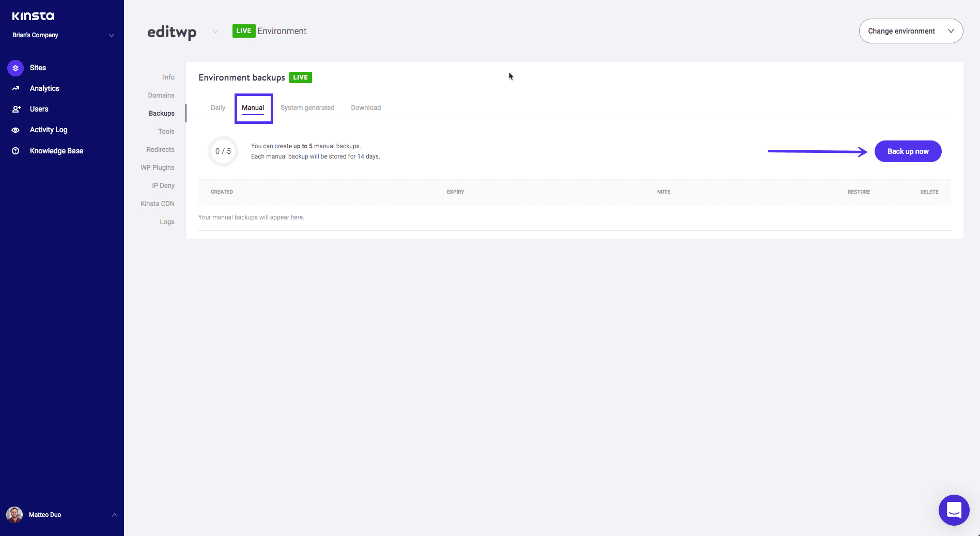980x536 pixels.
Task: Collapse the Matteo Duo profile chevron
Action: [114, 515]
